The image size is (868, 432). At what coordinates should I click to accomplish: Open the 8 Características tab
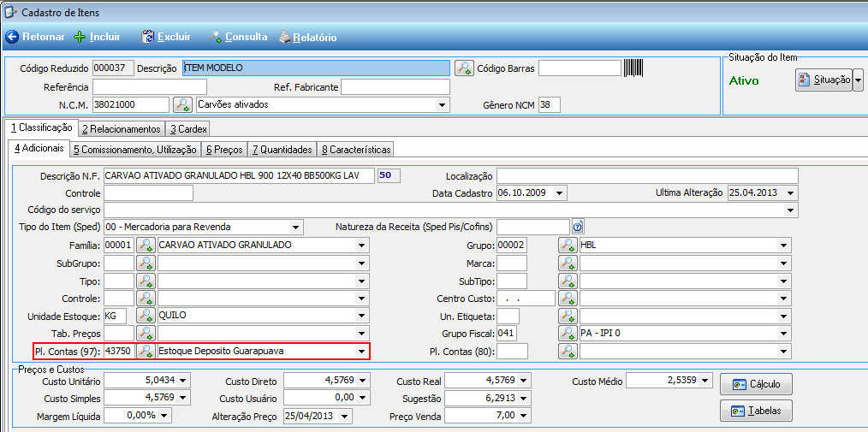(x=355, y=150)
